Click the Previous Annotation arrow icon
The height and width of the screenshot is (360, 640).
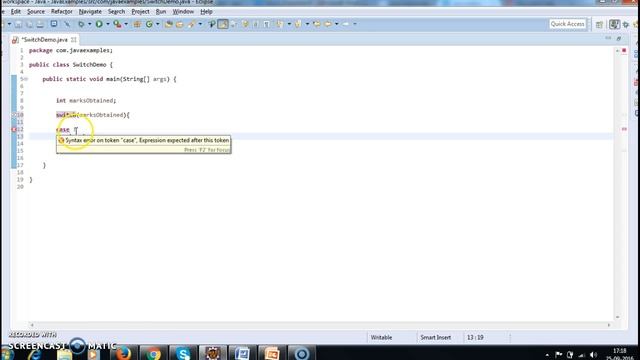pos(298,24)
